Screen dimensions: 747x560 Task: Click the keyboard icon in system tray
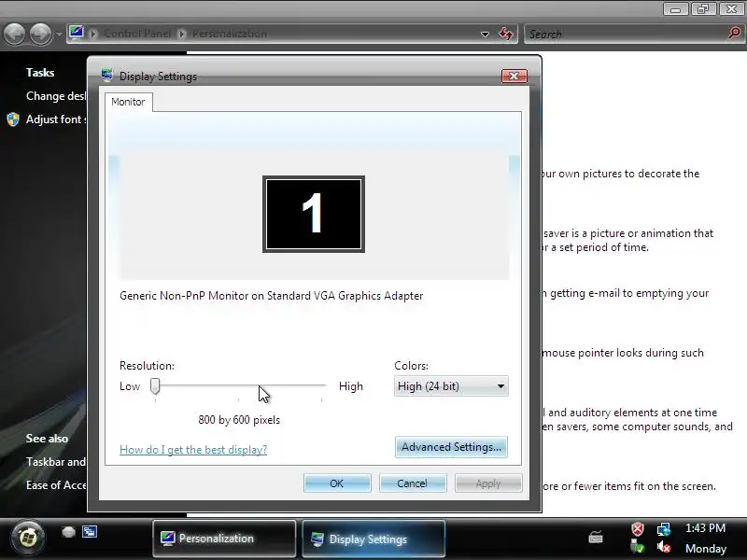(x=596, y=537)
